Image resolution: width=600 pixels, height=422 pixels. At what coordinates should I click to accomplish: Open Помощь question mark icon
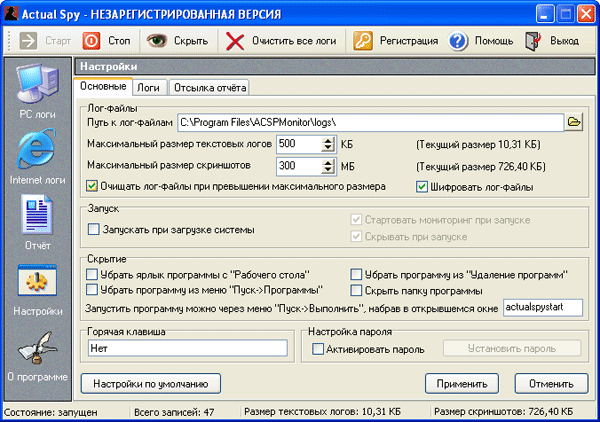click(459, 41)
